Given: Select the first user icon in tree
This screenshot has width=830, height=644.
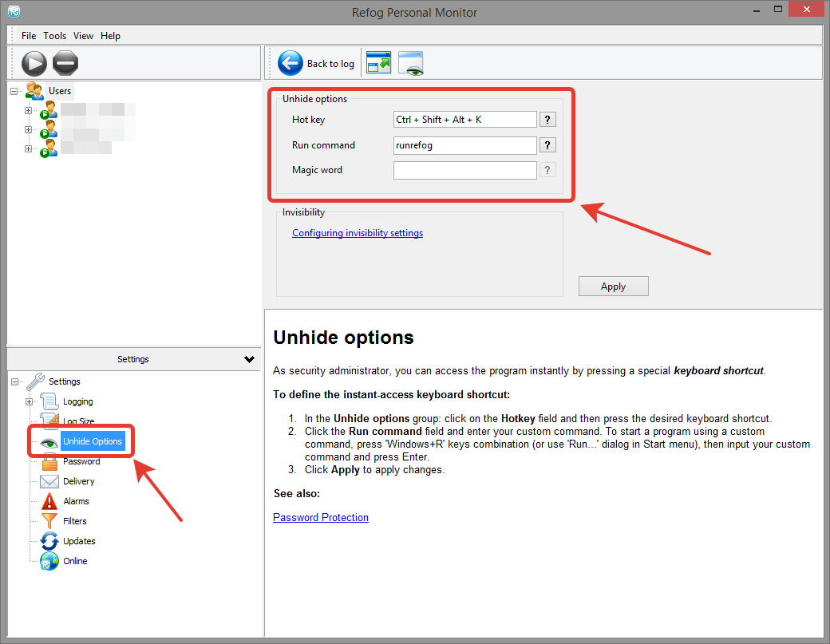Looking at the screenshot, I should pyautogui.click(x=48, y=110).
